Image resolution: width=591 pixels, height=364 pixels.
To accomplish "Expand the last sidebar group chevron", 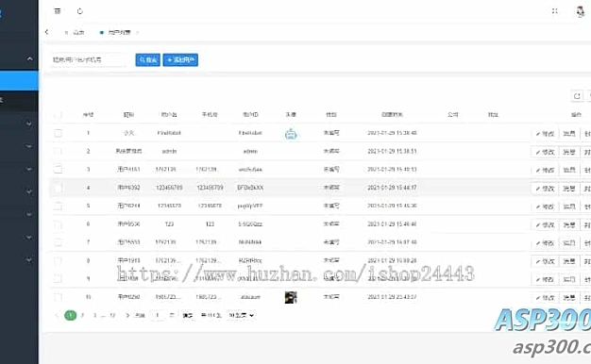I will coord(29,259).
